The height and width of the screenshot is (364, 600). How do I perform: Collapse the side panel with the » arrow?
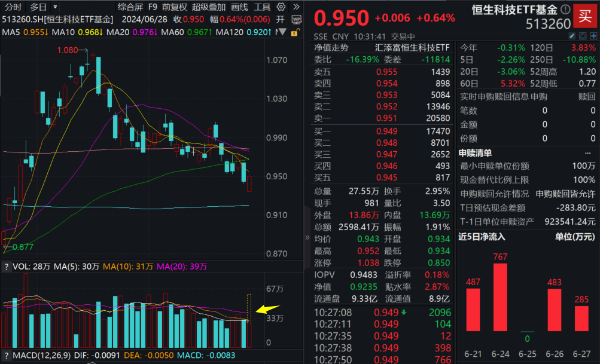pos(307,237)
